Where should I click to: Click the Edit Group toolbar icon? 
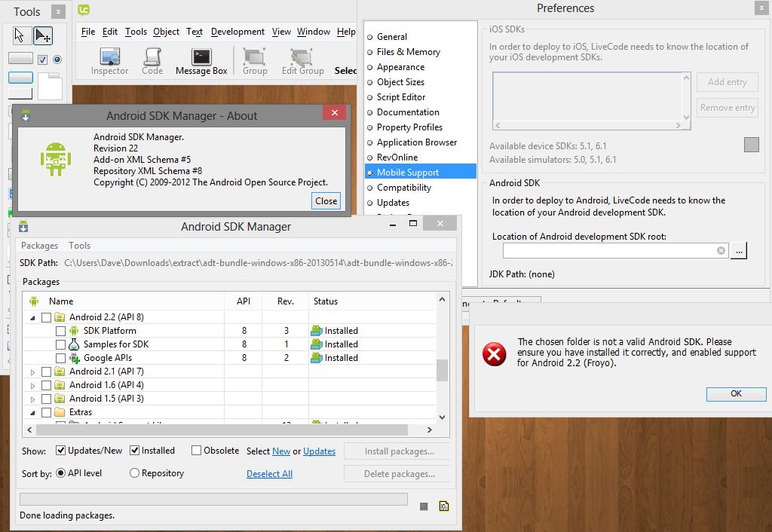point(302,60)
